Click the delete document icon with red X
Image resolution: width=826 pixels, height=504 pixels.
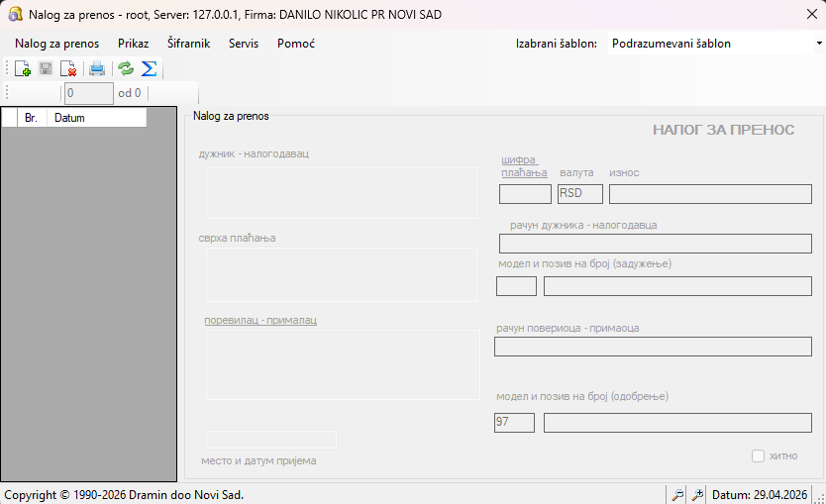point(68,68)
